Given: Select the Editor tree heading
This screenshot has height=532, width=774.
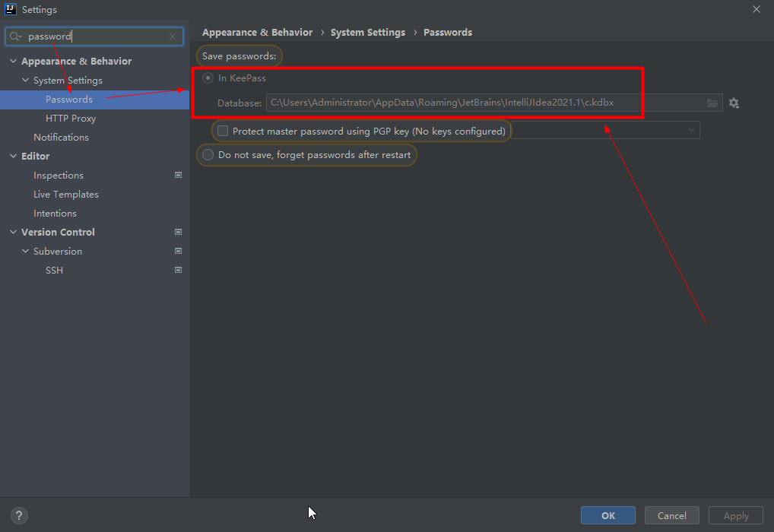Looking at the screenshot, I should [35, 156].
